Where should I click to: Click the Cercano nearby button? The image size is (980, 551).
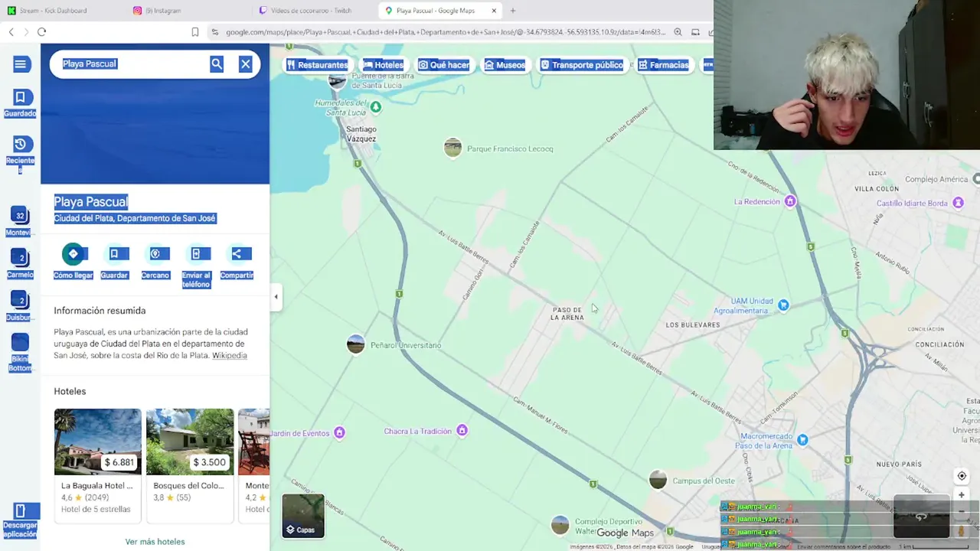coord(155,261)
